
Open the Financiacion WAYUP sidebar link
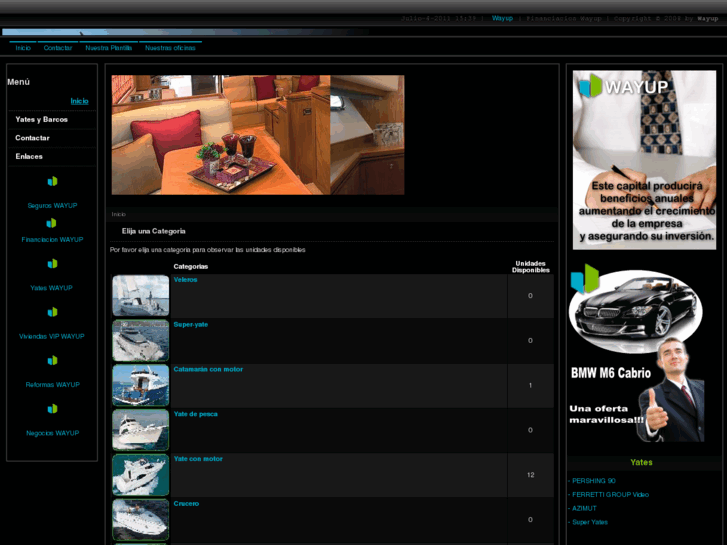click(52, 239)
